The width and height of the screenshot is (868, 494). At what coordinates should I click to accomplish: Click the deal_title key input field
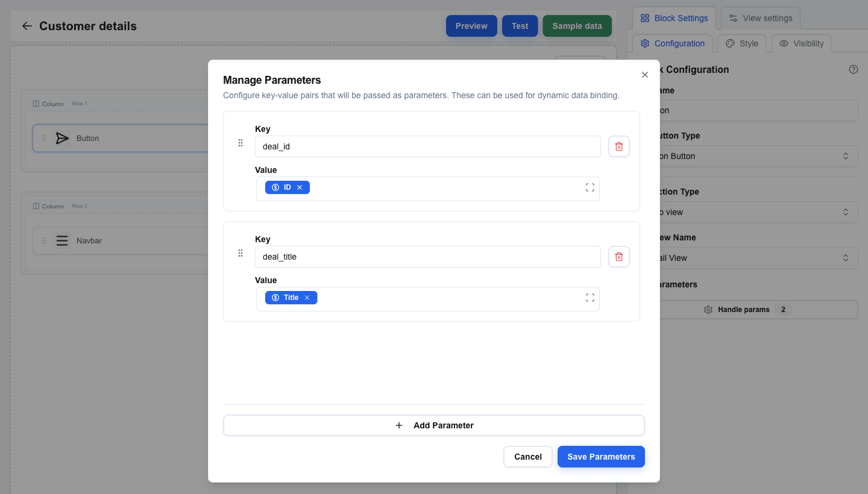coord(428,257)
